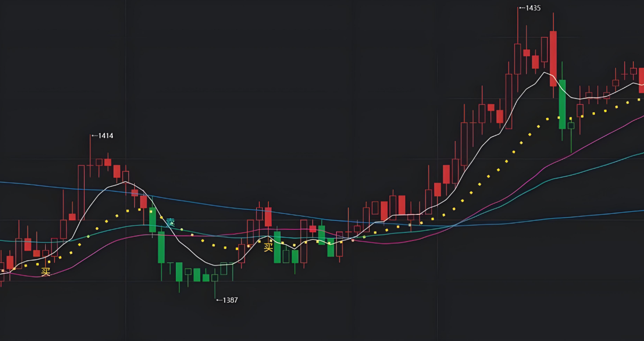This screenshot has width=644, height=341.
Task: Click the 1435 high price label
Action: coord(532,8)
